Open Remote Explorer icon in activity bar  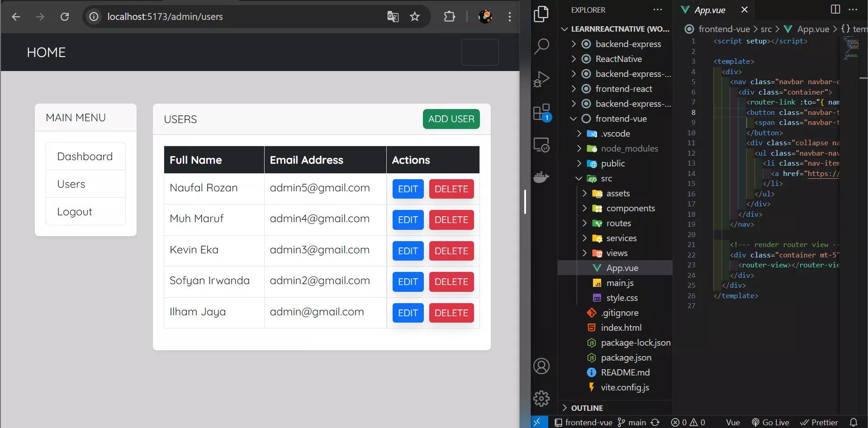tap(541, 145)
